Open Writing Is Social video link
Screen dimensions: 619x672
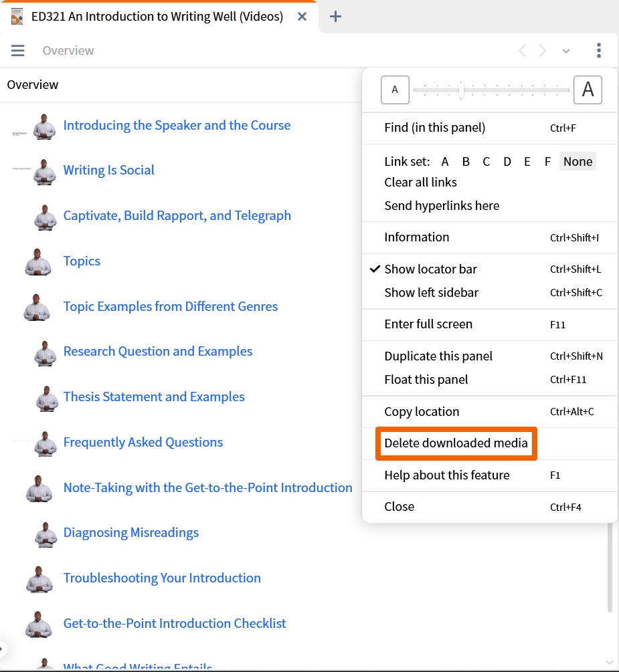point(108,170)
